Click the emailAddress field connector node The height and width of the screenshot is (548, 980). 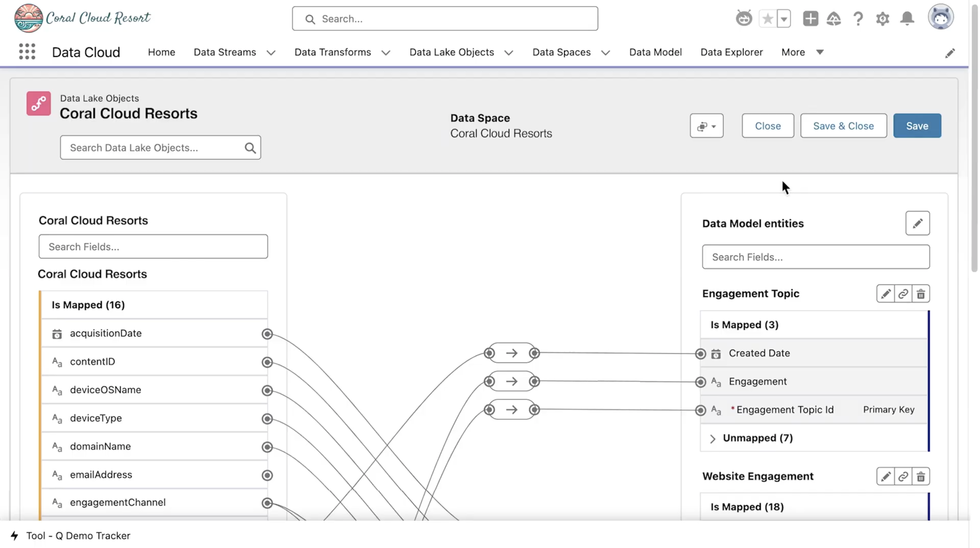(267, 475)
